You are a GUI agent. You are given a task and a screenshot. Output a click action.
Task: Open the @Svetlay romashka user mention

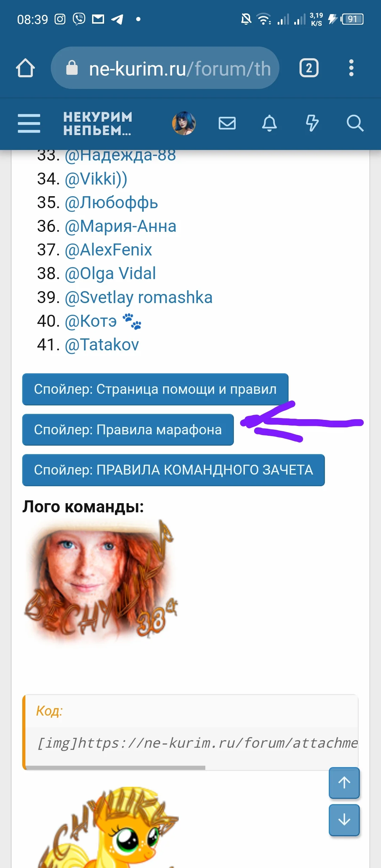coord(139,297)
